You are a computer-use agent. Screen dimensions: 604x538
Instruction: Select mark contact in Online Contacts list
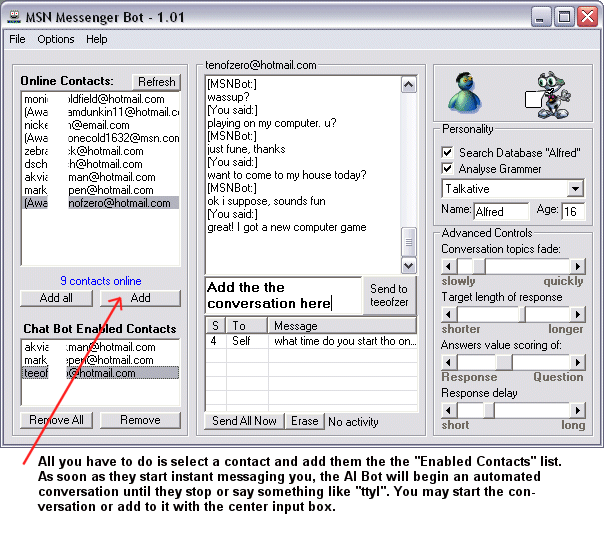101,190
